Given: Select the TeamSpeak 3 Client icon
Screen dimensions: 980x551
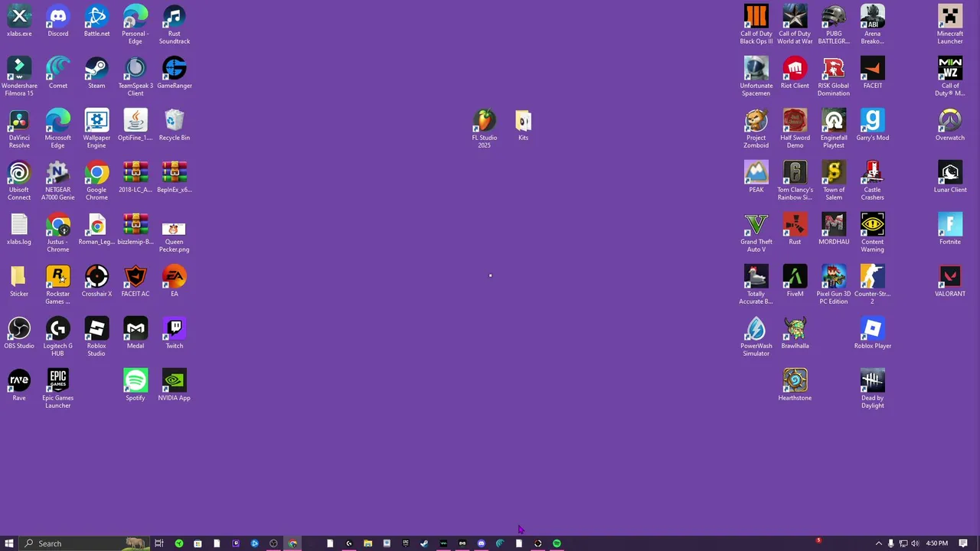Looking at the screenshot, I should pos(136,77).
